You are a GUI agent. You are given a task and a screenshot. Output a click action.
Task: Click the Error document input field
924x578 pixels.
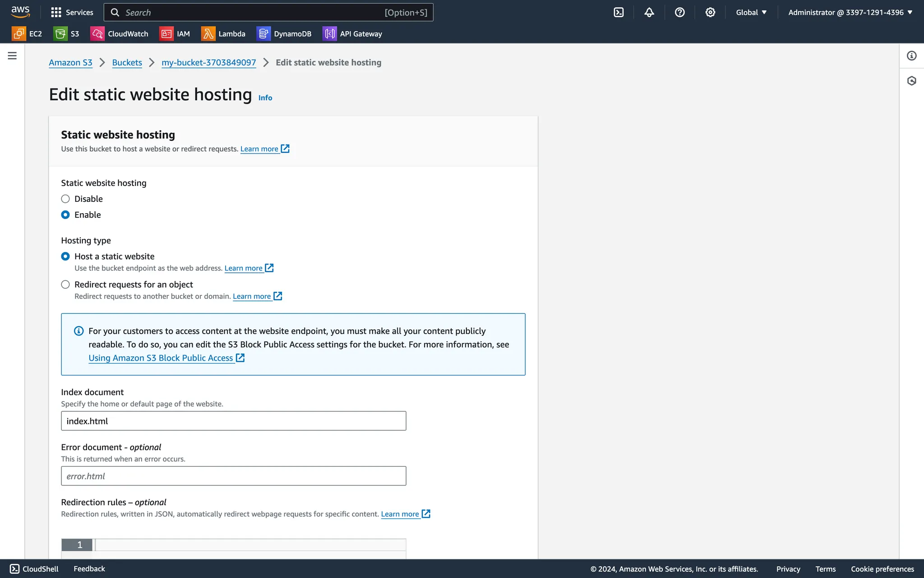coord(233,476)
